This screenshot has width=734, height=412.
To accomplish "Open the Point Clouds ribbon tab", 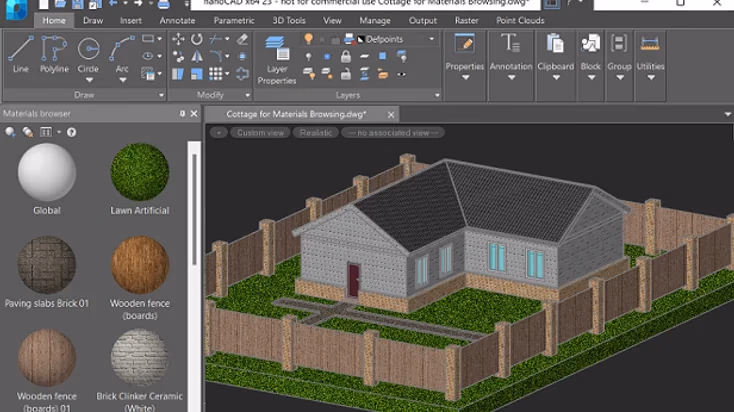I will coord(520,21).
